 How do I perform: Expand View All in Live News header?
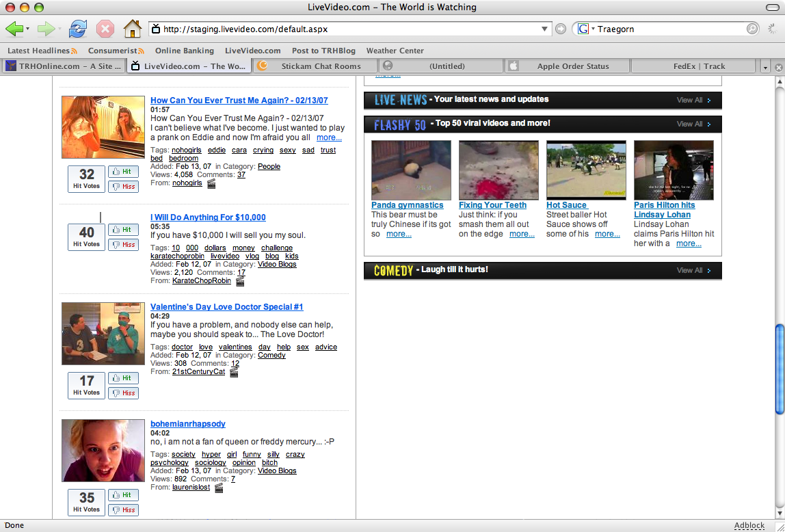[693, 100]
